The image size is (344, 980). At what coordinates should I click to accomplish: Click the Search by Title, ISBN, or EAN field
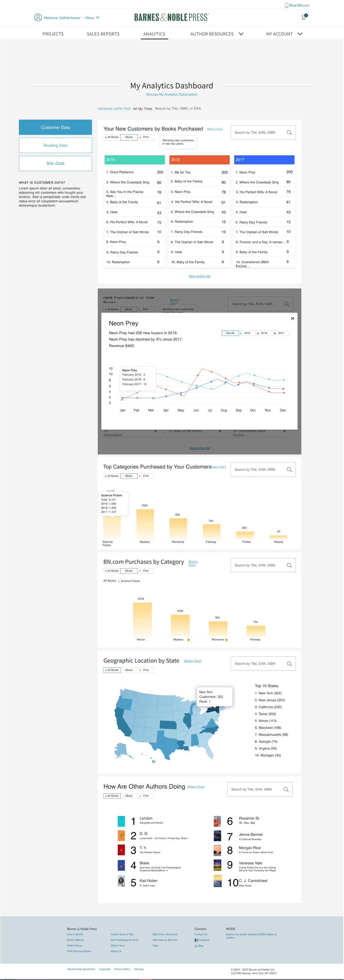pos(178,109)
